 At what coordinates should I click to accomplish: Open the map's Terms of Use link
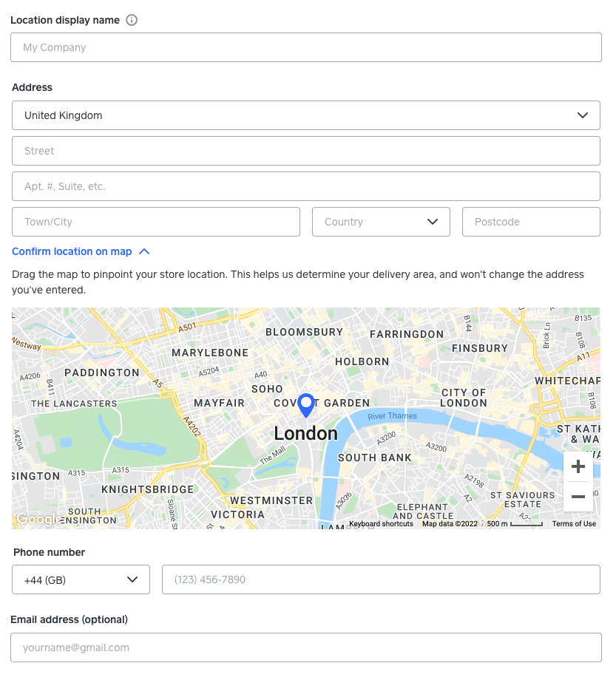point(574,524)
